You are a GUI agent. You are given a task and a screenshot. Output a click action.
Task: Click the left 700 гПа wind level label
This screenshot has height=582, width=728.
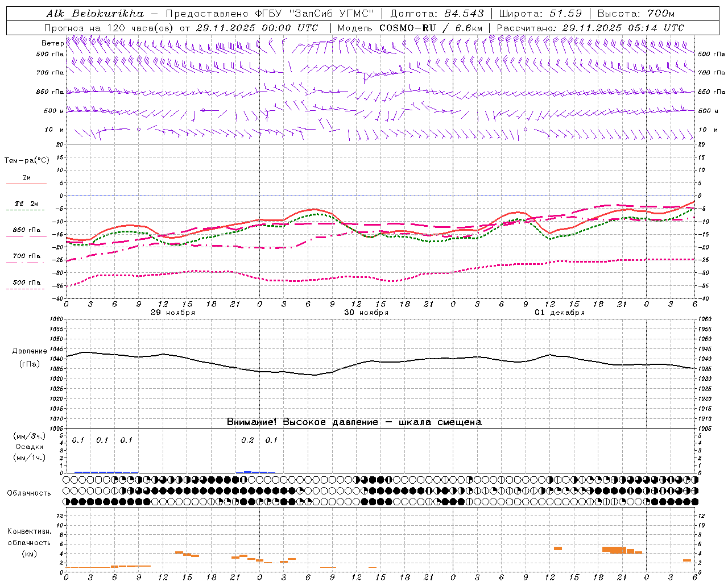[50, 73]
